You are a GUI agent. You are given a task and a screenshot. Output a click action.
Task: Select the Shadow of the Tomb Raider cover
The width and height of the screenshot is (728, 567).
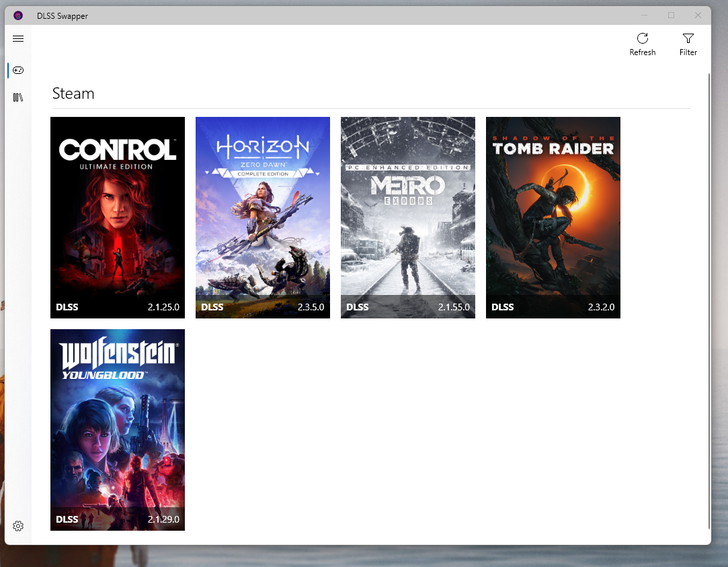point(553,218)
